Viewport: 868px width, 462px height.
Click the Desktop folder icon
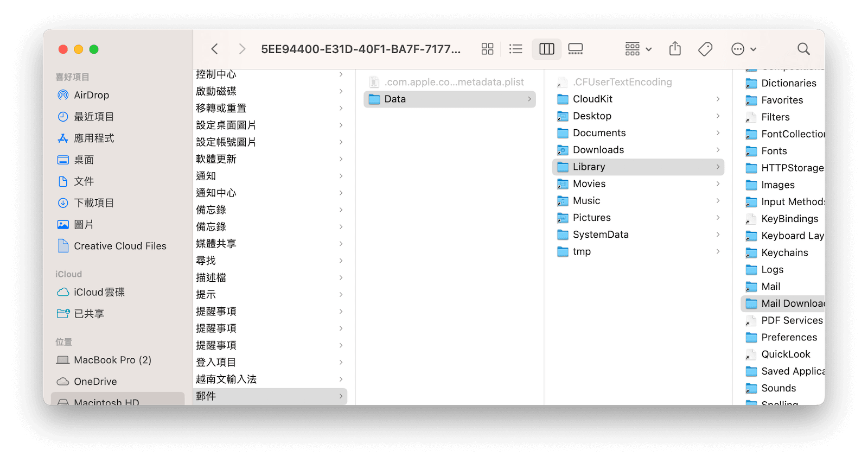563,116
